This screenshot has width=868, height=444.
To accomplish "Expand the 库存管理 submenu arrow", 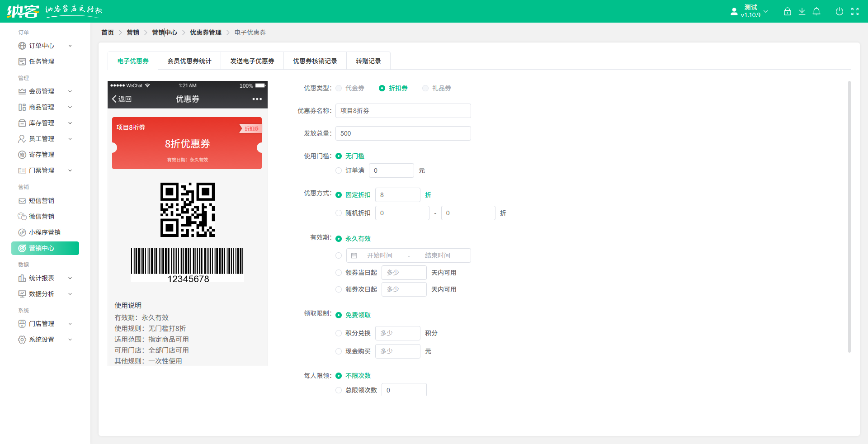I will point(70,123).
